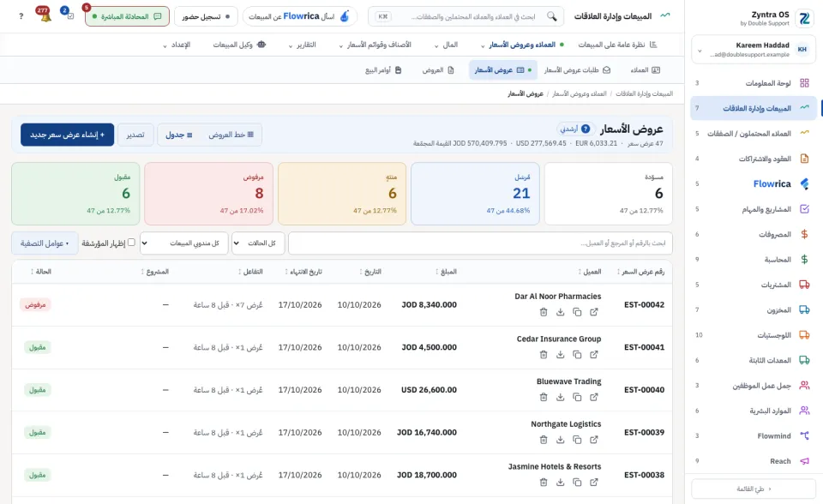823x504 pixels.
Task: Click global search field in header
Action: click(466, 16)
